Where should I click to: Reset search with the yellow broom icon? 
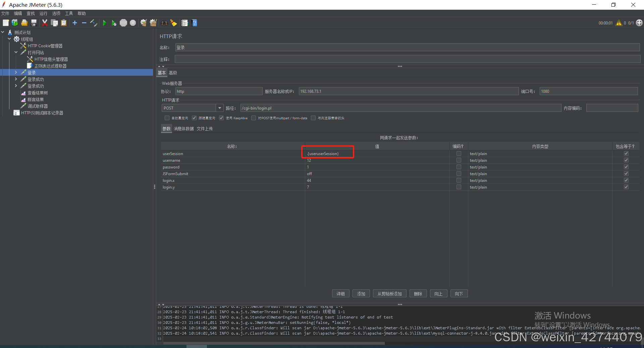click(174, 23)
